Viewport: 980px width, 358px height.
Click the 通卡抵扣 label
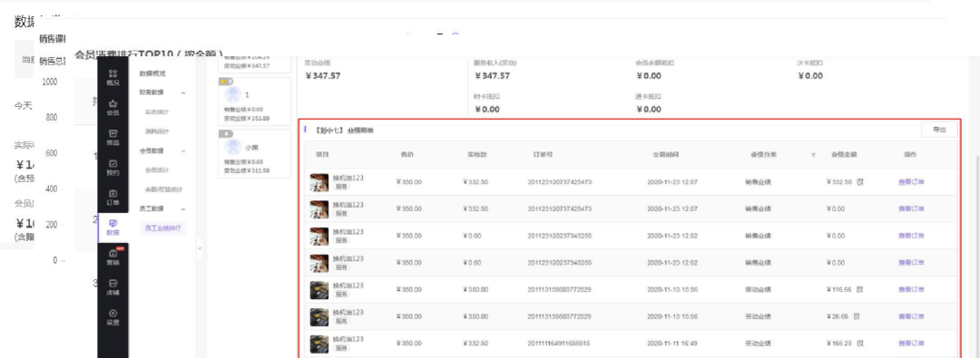coord(648,96)
